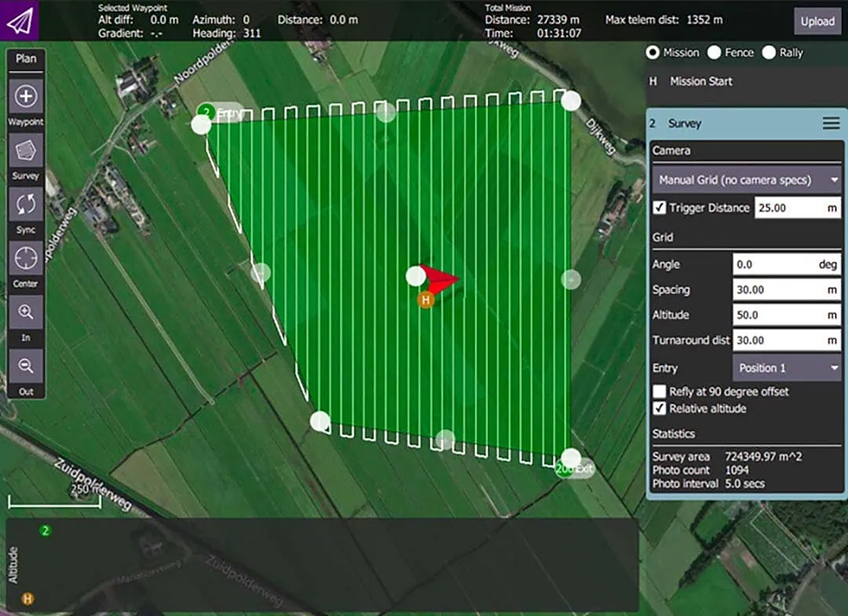Image resolution: width=848 pixels, height=616 pixels.
Task: Click the top-right polygon vertex handle
Action: pyautogui.click(x=571, y=101)
